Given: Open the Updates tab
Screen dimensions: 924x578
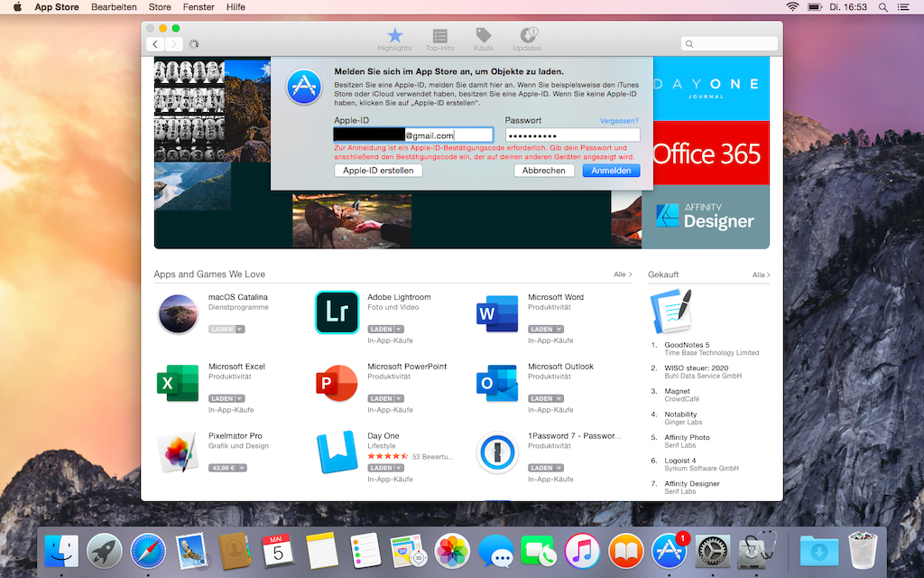Looking at the screenshot, I should pyautogui.click(x=527, y=40).
